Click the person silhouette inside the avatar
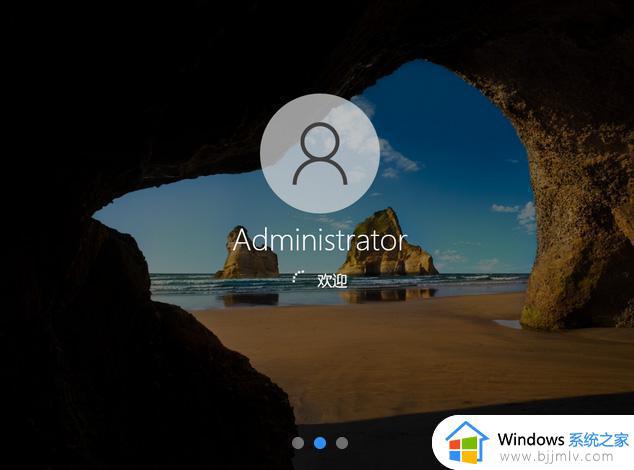Screen dimensions: 634x470 319,155
